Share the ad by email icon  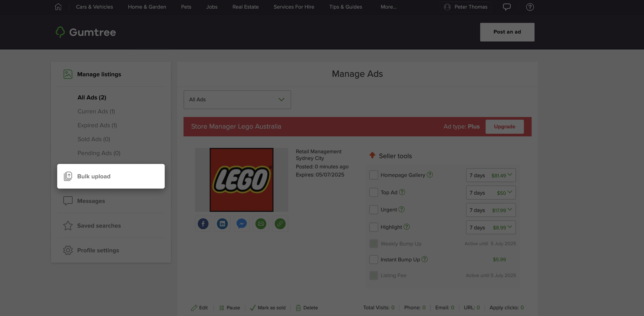pos(261,224)
